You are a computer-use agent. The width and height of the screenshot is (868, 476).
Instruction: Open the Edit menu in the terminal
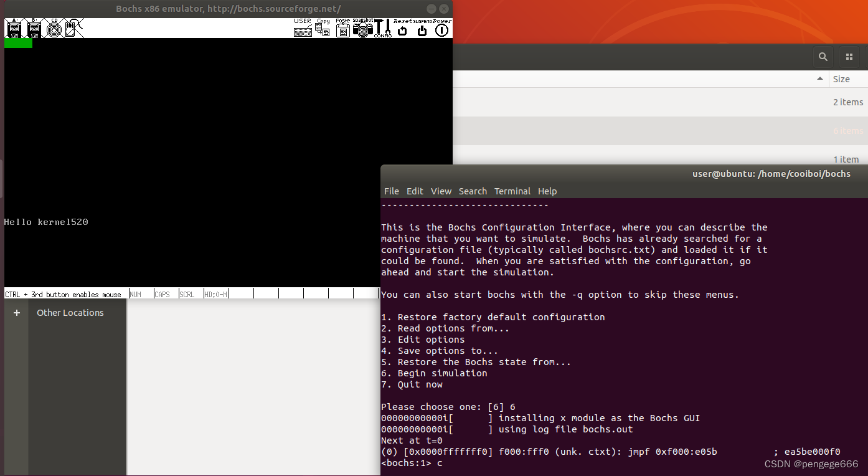[415, 191]
